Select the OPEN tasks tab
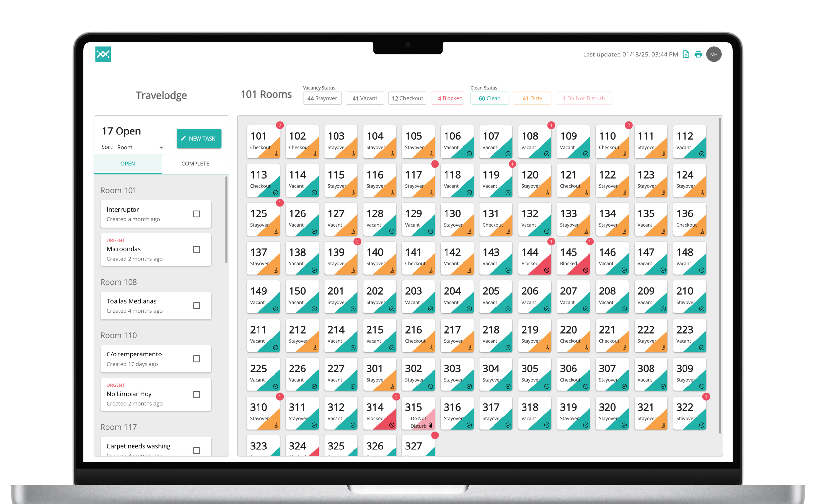816x504 pixels. pos(128,164)
